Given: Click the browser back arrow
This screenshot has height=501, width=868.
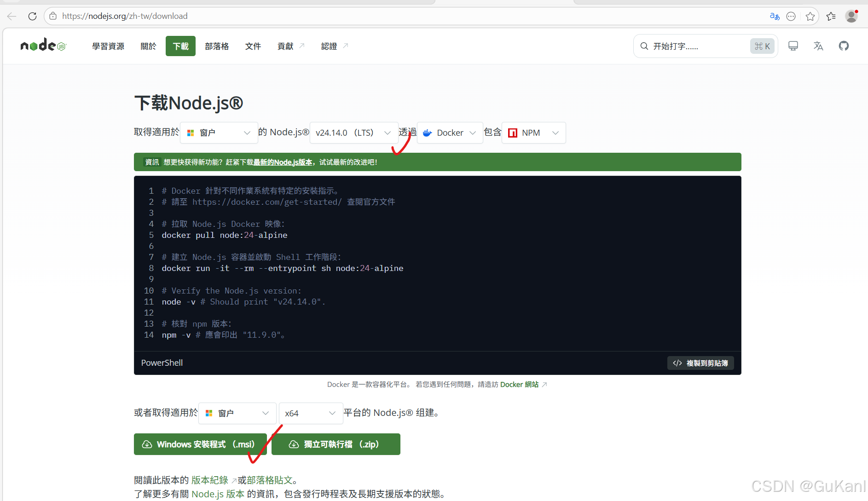Looking at the screenshot, I should click(x=12, y=16).
